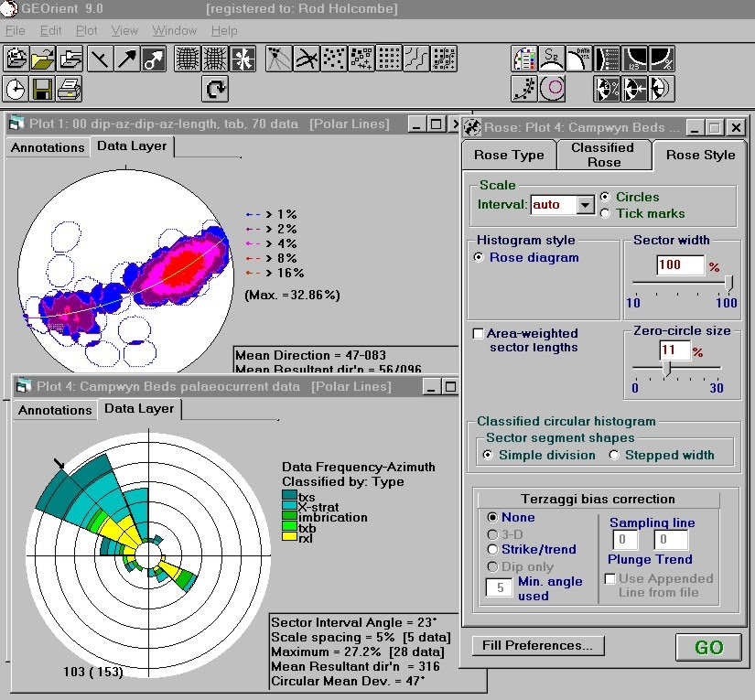Select the planar strike-dip symbol tool

tap(100, 59)
